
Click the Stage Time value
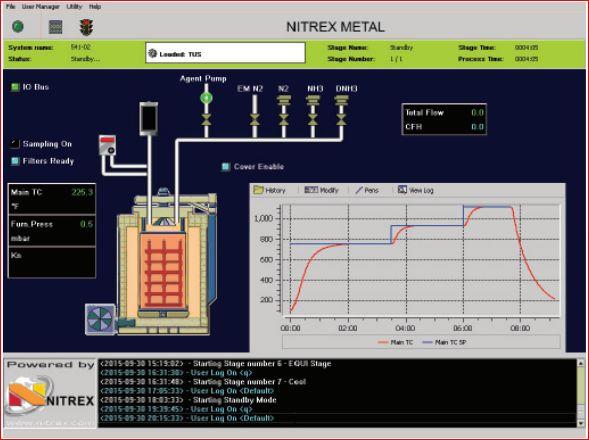tap(527, 47)
